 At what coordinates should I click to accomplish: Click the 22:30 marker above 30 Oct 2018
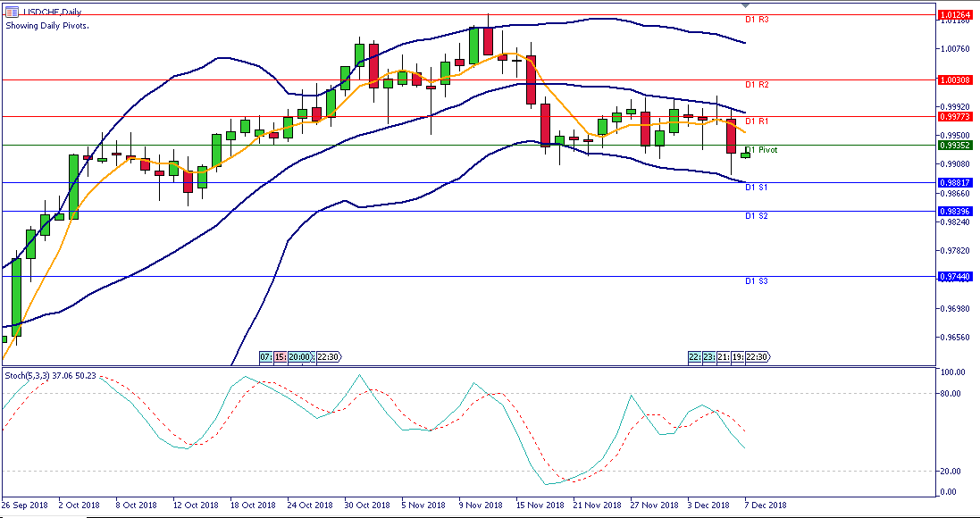tap(328, 356)
